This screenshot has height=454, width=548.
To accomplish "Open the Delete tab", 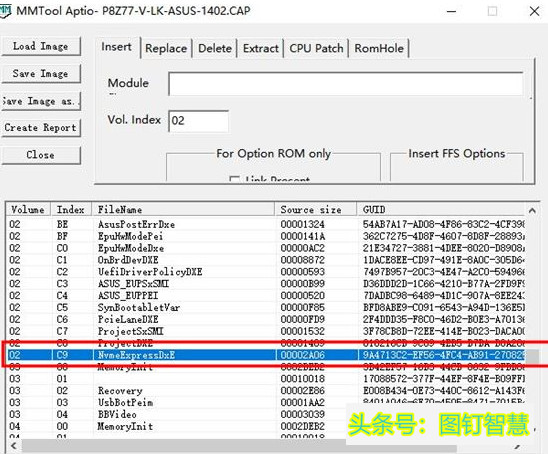I will 215,48.
